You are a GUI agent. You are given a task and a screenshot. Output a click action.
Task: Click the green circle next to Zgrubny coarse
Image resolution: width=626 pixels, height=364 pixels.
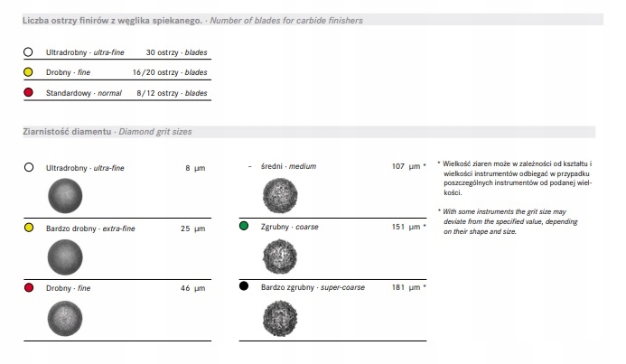point(244,226)
